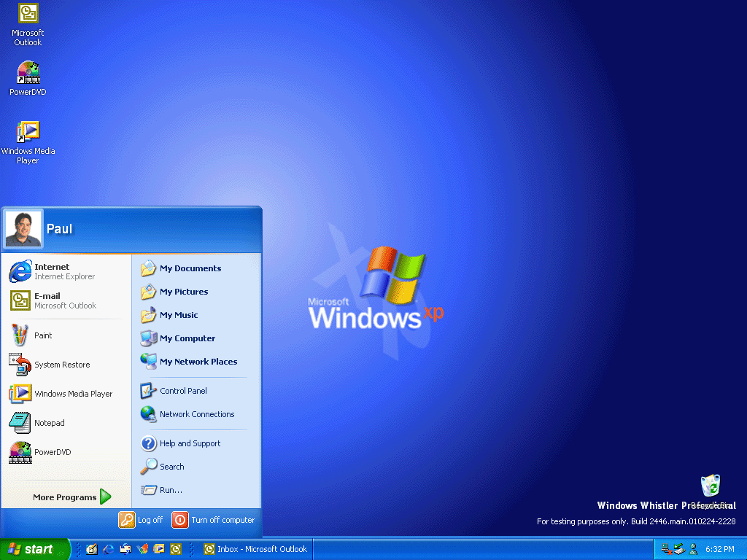Click the green start button
747x560 pixels.
(34, 549)
